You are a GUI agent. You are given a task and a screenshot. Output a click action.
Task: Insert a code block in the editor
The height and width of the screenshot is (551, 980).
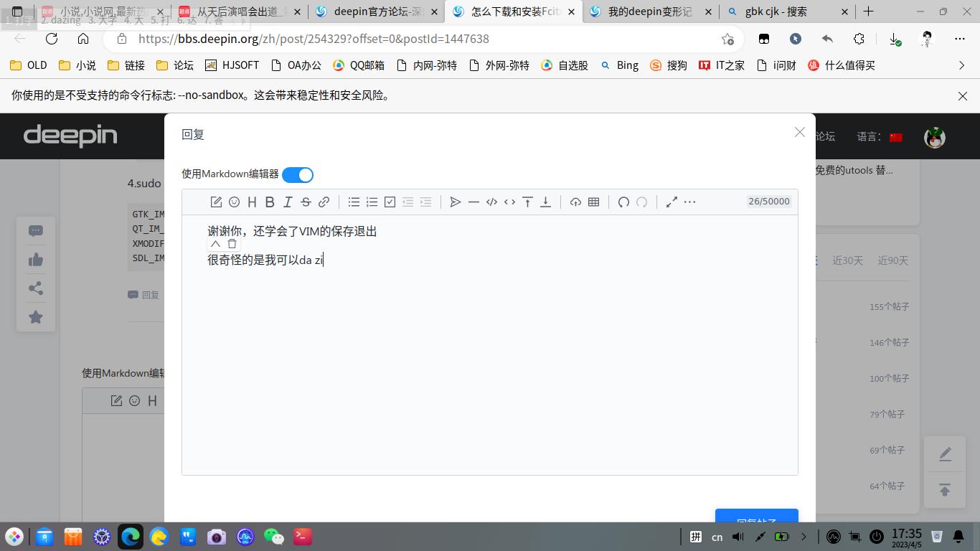pos(491,202)
